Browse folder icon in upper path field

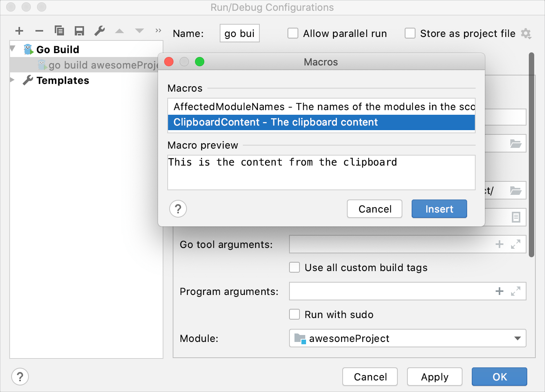coord(516,144)
